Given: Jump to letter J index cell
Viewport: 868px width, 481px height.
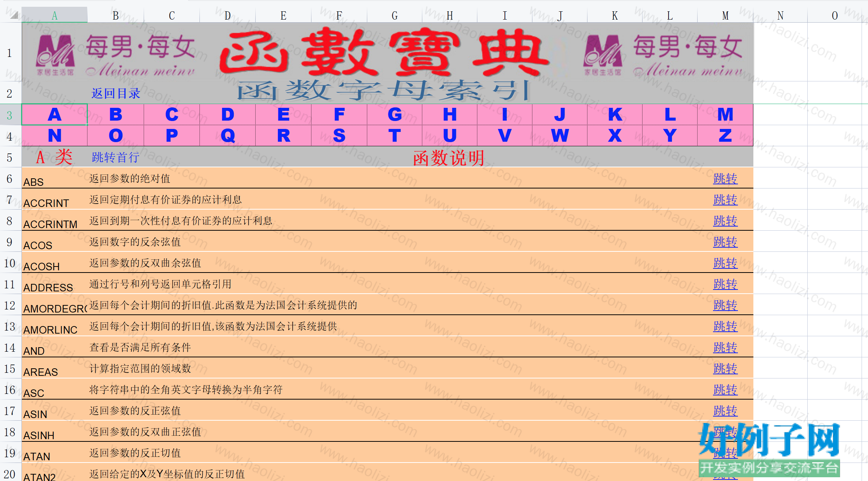Looking at the screenshot, I should click(x=560, y=115).
